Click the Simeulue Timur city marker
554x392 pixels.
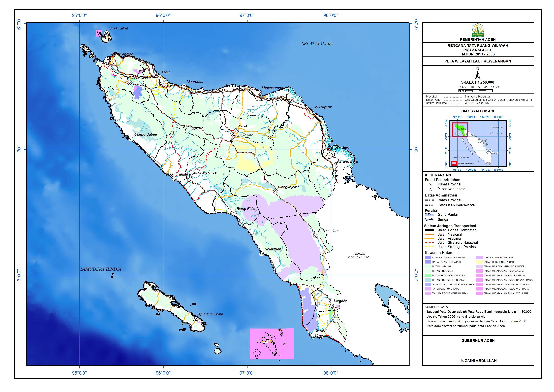click(x=195, y=319)
